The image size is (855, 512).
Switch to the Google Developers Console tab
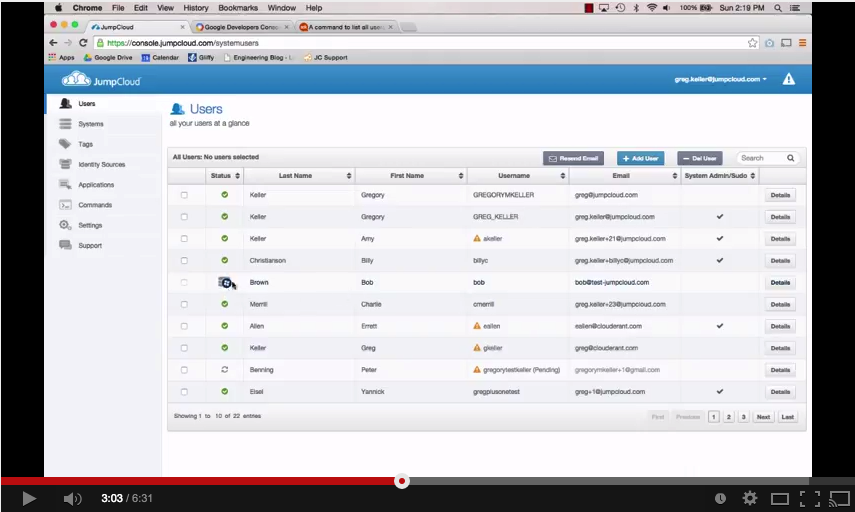pyautogui.click(x=242, y=27)
